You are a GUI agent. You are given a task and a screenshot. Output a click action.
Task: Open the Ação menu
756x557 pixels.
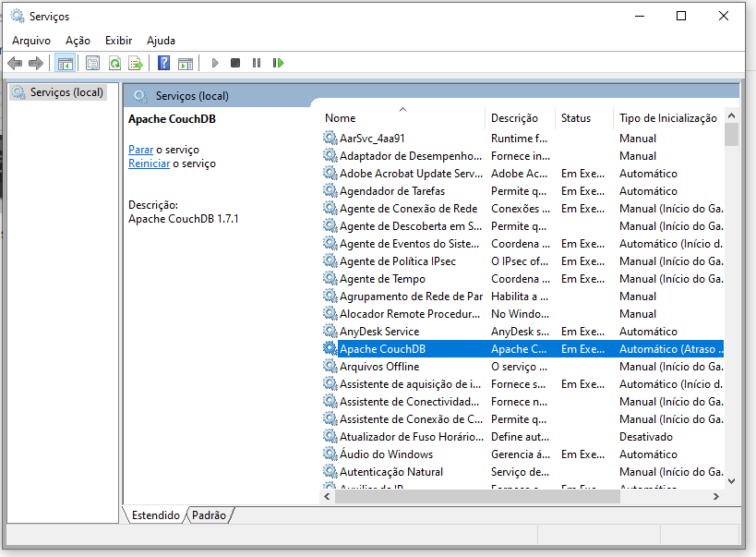coord(78,41)
